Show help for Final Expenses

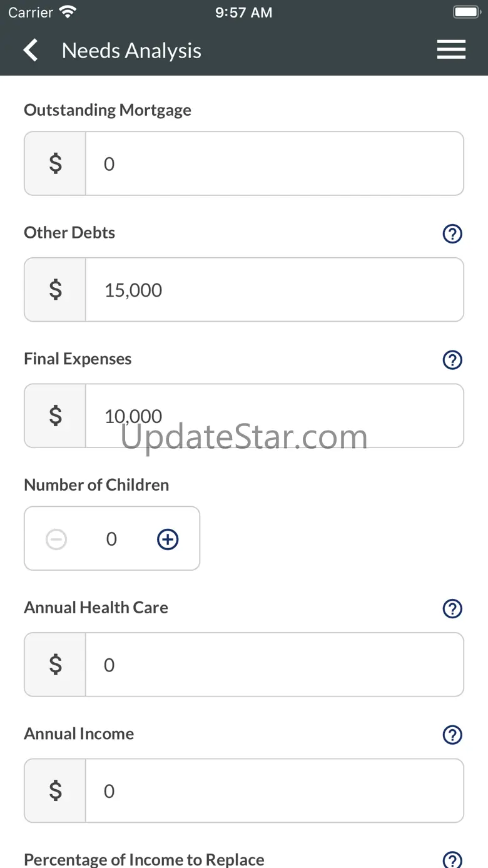(x=452, y=360)
